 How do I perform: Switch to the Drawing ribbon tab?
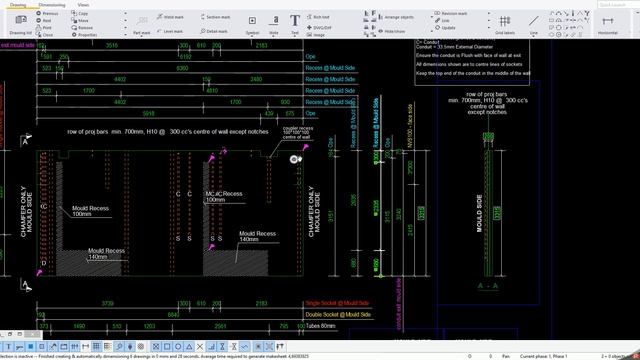click(x=18, y=5)
